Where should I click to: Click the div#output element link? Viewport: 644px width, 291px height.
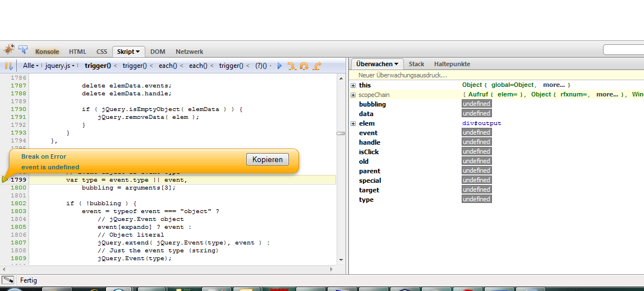(x=481, y=123)
